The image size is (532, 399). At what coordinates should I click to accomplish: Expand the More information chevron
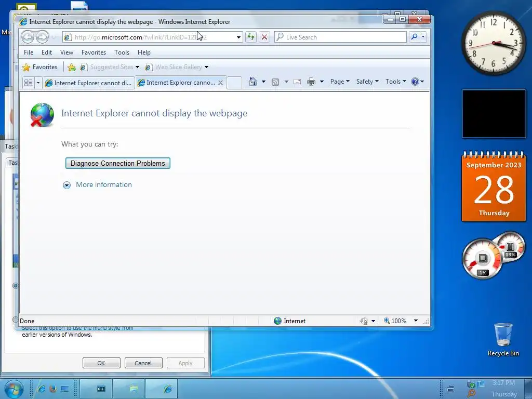tap(67, 185)
